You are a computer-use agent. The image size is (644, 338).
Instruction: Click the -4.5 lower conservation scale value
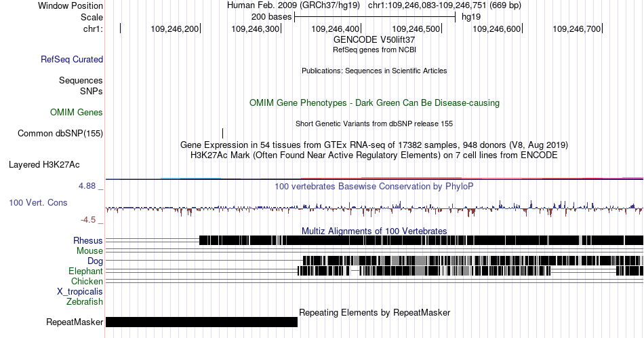point(88,220)
